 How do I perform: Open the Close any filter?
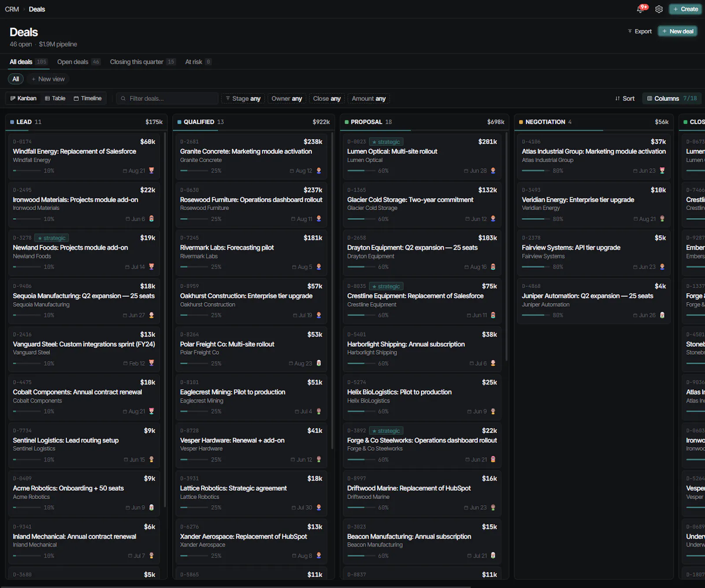click(327, 99)
